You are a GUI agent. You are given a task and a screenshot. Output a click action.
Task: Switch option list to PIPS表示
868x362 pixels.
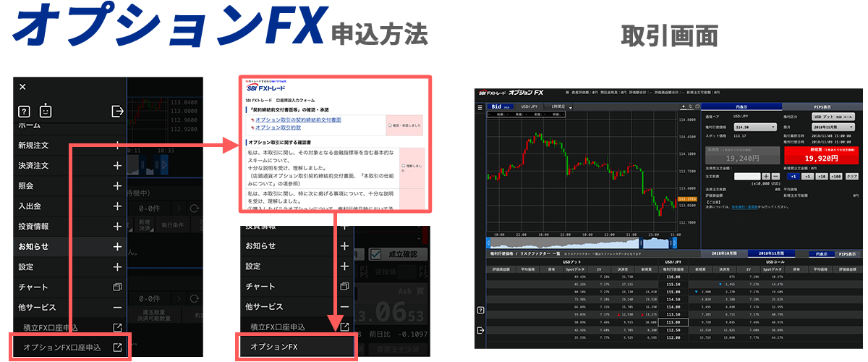coord(848,254)
